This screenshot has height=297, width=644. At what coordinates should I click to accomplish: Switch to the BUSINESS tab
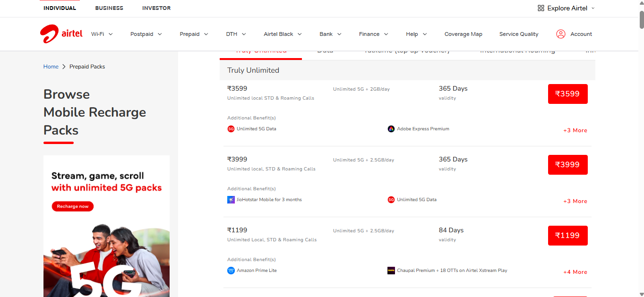click(109, 8)
